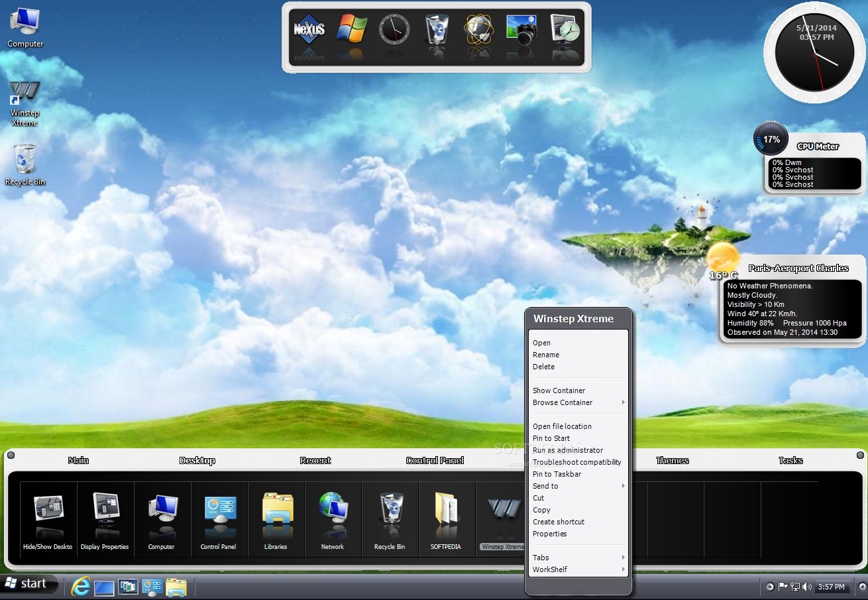Choose Rename in the context menu
The height and width of the screenshot is (600, 868).
click(x=578, y=355)
